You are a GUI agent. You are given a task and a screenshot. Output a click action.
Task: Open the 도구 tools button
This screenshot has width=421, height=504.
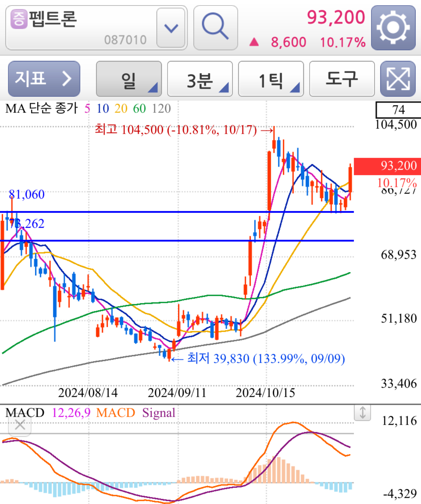click(x=342, y=79)
